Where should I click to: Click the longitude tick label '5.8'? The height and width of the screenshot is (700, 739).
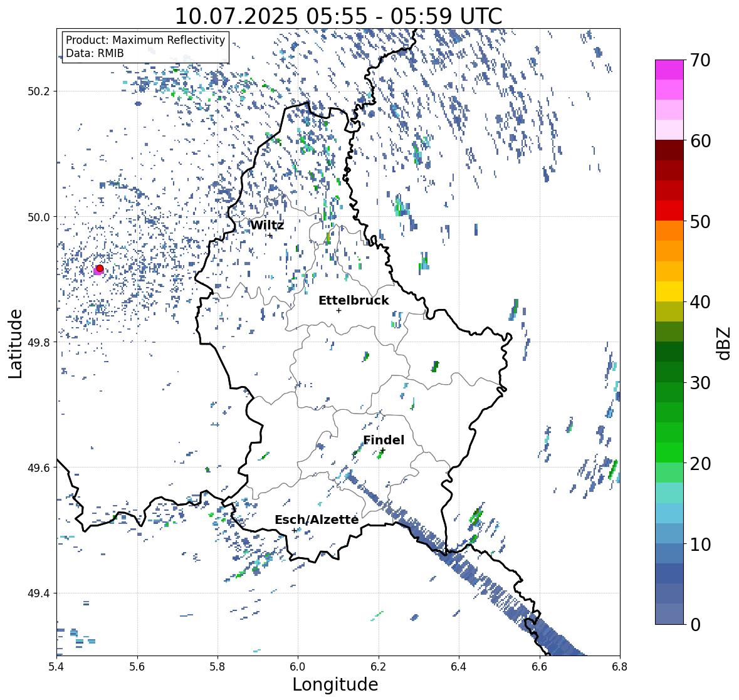[218, 667]
